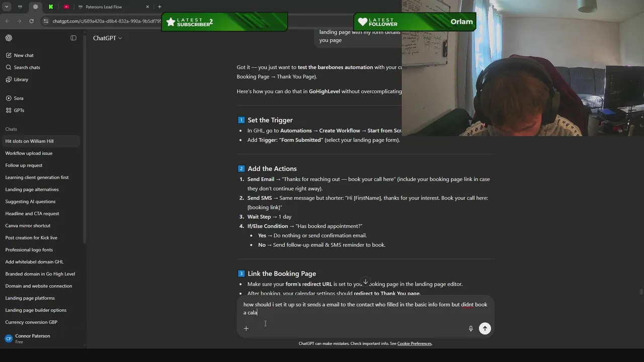The height and width of the screenshot is (362, 644).
Task: Go forward in the browser
Action: [x=19, y=21]
